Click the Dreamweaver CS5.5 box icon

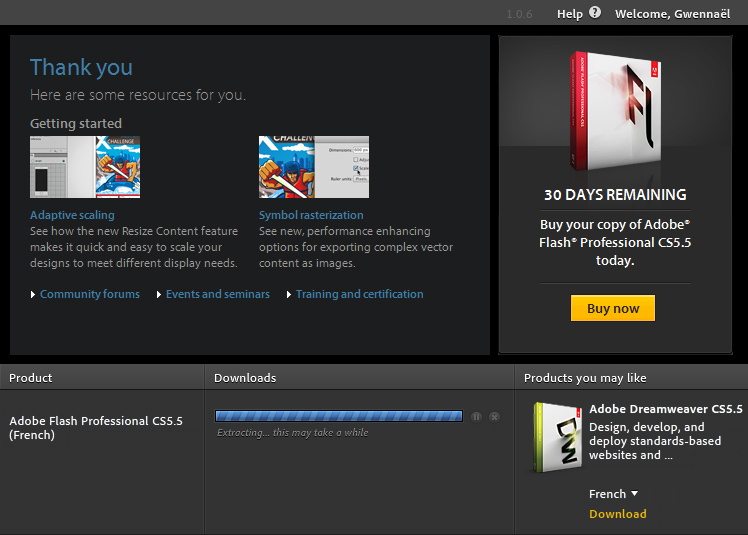558,437
